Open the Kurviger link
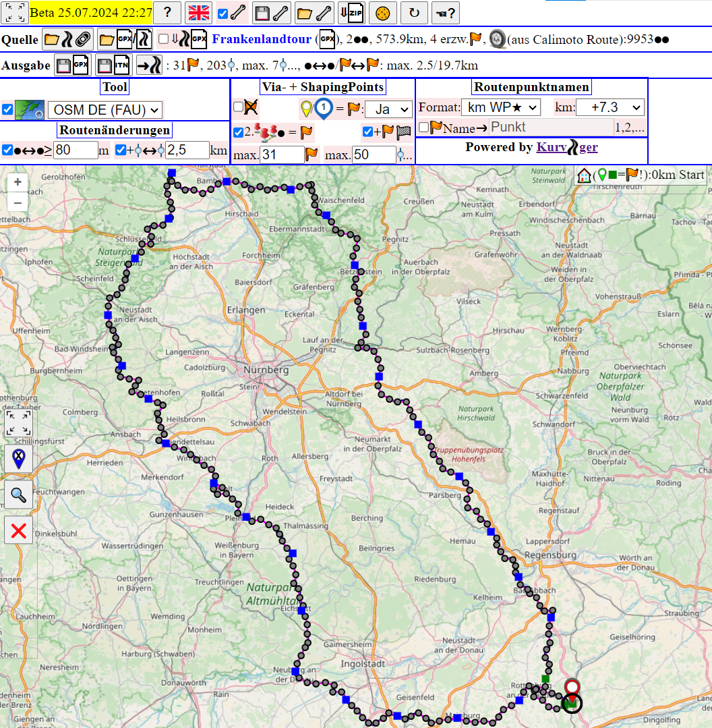This screenshot has width=712, height=728. tap(567, 147)
